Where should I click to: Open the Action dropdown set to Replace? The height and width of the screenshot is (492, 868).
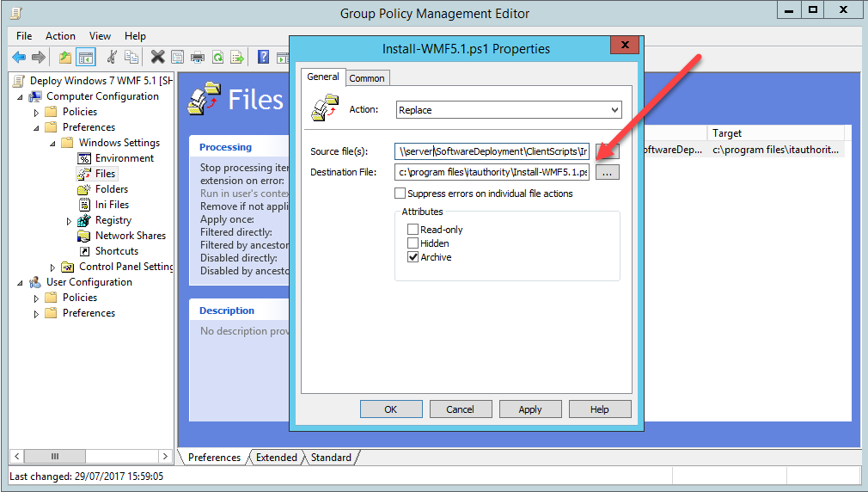508,110
